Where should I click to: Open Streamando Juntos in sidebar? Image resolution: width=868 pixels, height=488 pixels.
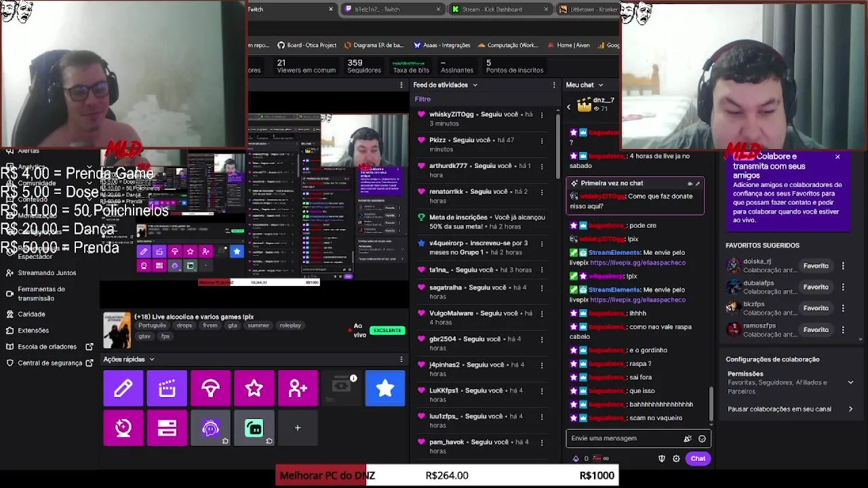tap(47, 273)
